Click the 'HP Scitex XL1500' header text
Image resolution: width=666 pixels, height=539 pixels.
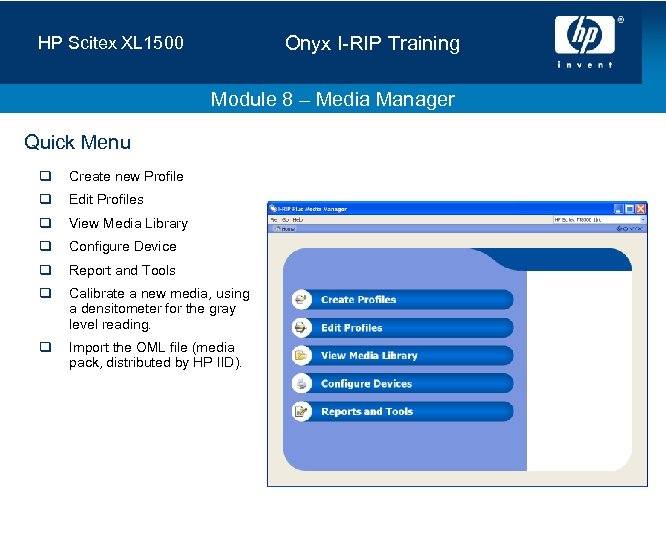tap(110, 43)
